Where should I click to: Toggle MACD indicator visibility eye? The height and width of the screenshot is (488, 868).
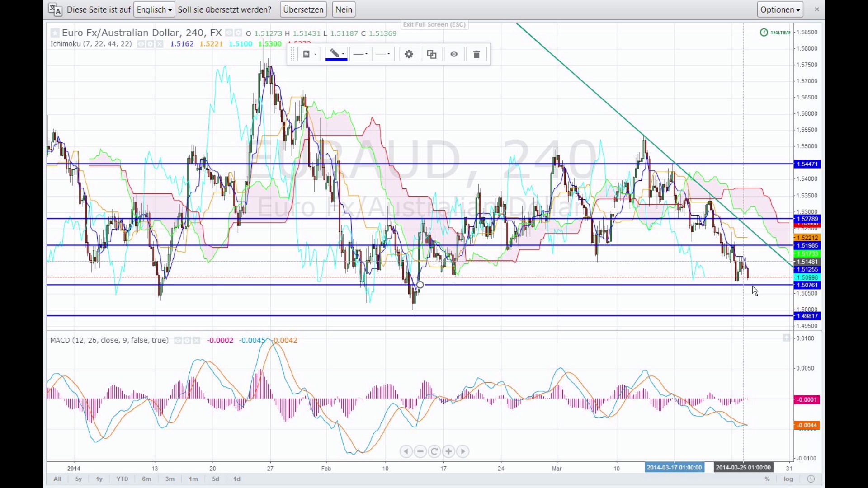tap(178, 341)
